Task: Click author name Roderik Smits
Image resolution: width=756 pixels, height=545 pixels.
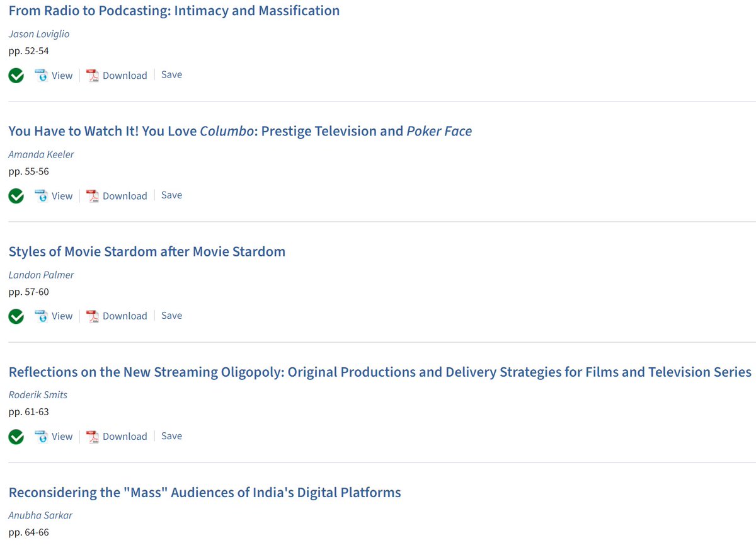Action: pyautogui.click(x=38, y=394)
